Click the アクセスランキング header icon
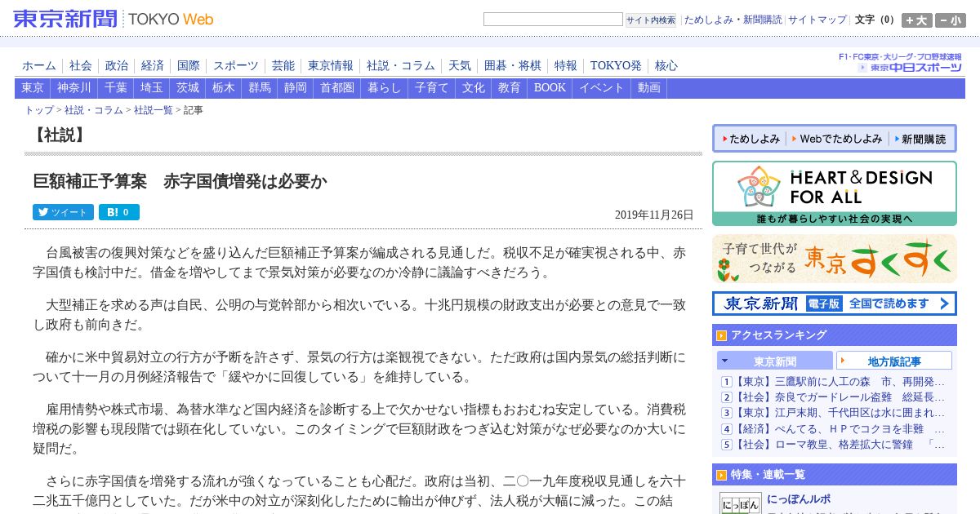 pos(721,335)
